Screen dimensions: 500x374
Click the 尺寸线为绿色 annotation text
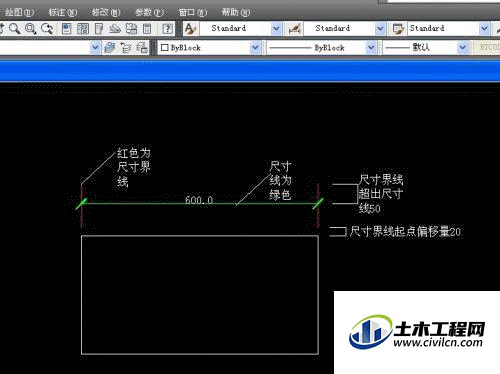(280, 180)
